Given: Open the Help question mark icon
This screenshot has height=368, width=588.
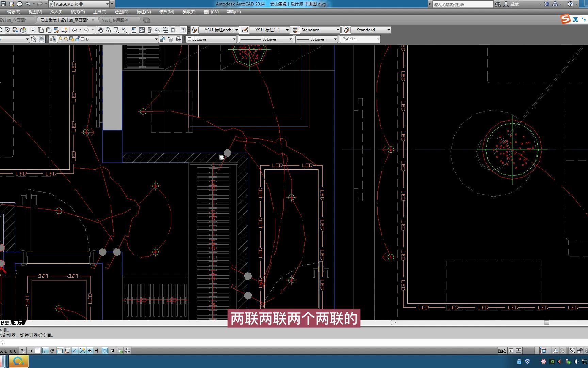Looking at the screenshot, I should (183, 30).
